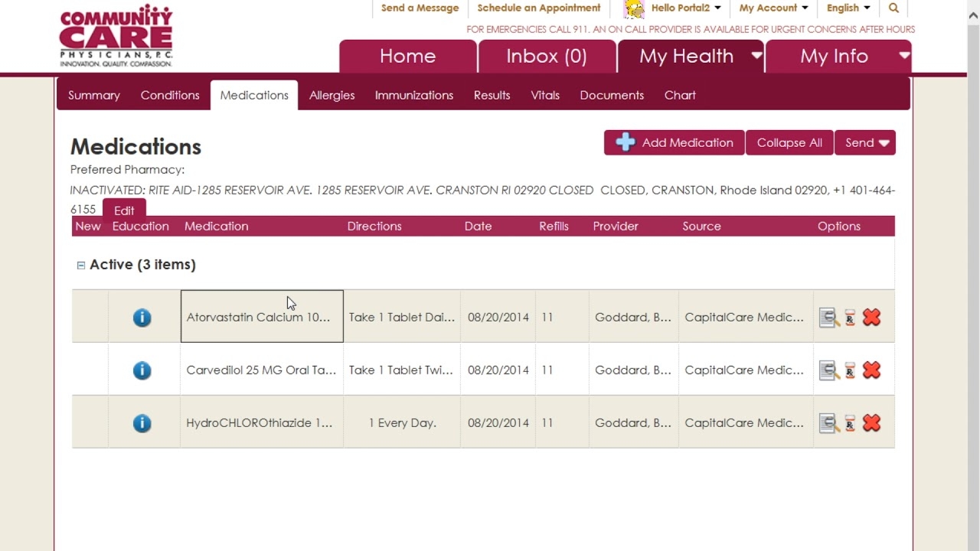The image size is (980, 551).
Task: Remove Carvedilol using the red X
Action: coord(871,370)
